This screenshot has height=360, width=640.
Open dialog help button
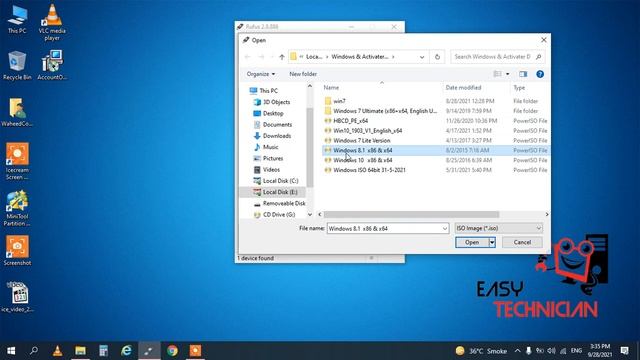[x=540, y=74]
